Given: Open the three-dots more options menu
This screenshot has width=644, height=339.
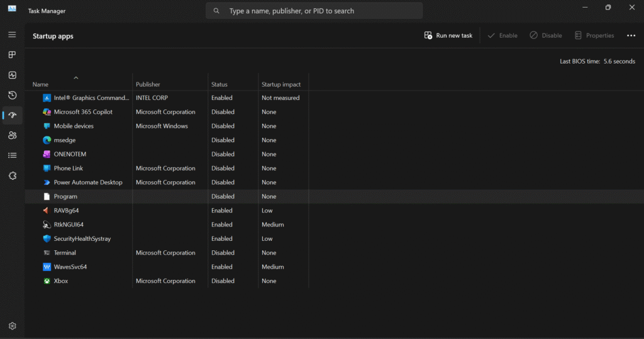Looking at the screenshot, I should point(631,36).
